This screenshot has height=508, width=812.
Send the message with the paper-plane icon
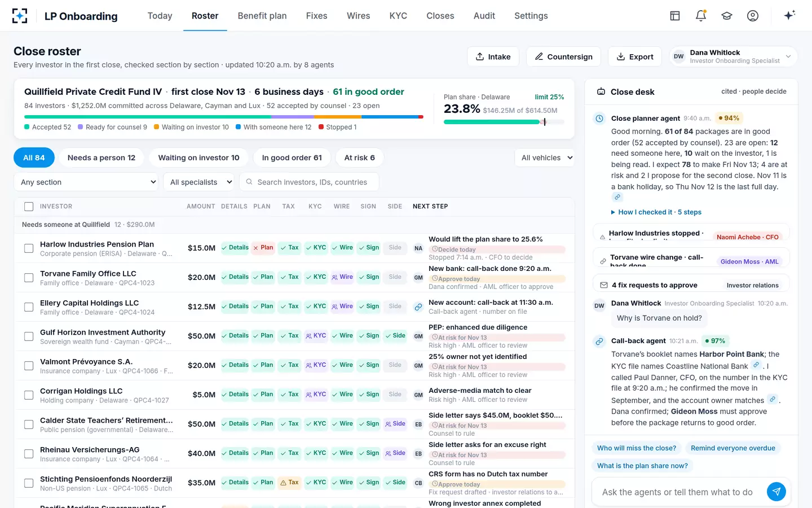pos(776,492)
